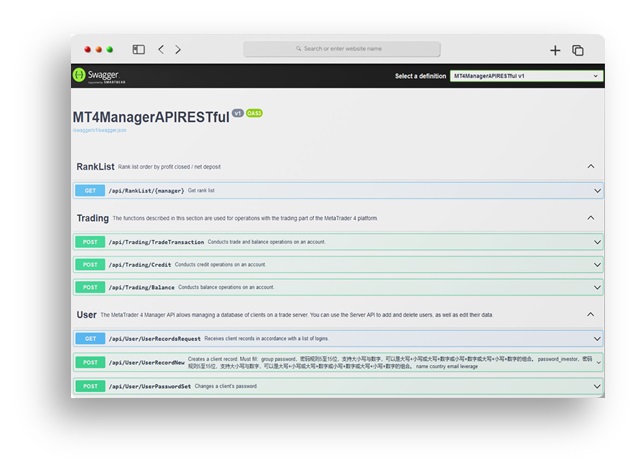Open the swagger.json link under title

[99, 130]
